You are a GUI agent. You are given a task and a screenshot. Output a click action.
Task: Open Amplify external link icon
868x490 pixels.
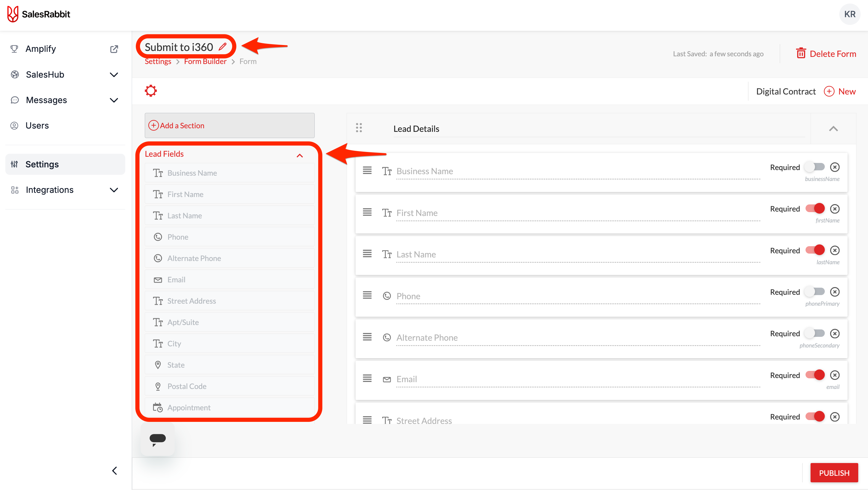coord(114,49)
